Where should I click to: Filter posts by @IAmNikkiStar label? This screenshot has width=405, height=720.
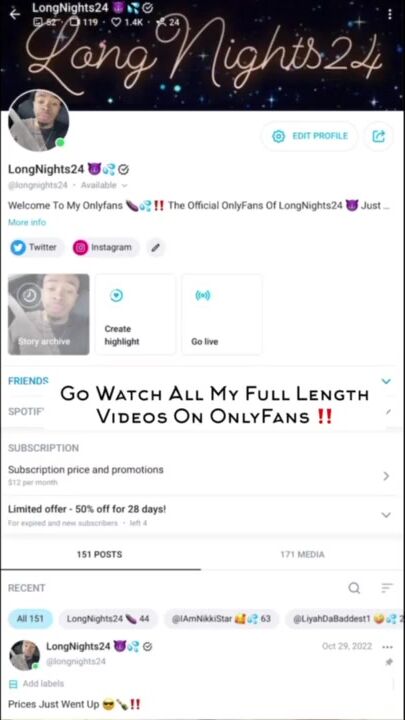pyautogui.click(x=221, y=619)
